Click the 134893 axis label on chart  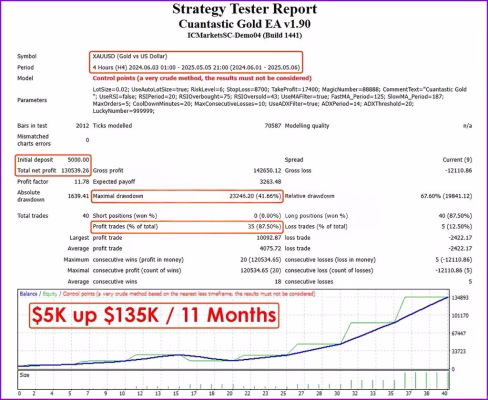pyautogui.click(x=460, y=298)
